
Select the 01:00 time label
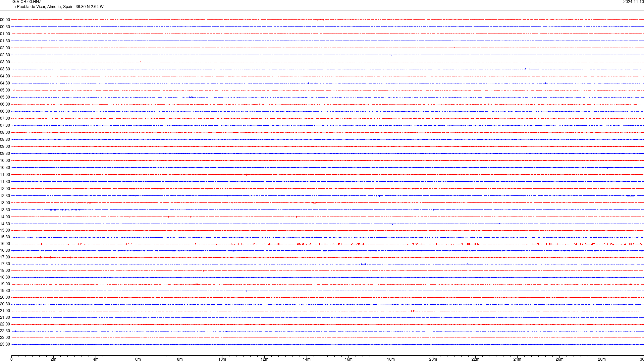click(5, 34)
